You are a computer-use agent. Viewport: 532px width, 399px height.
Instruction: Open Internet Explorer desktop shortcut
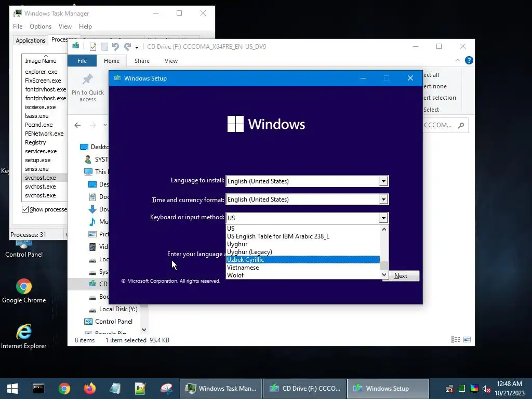pyautogui.click(x=24, y=337)
